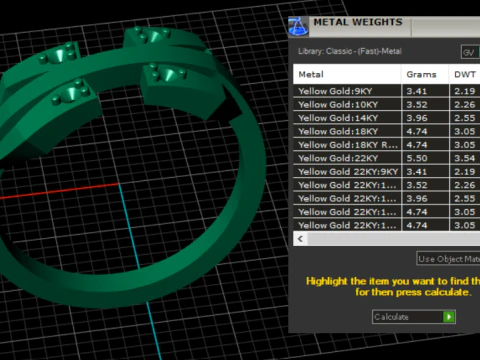Screen dimensions: 480x360
Task: Select Yellow Gold:18KY row
Action: [x=387, y=131]
